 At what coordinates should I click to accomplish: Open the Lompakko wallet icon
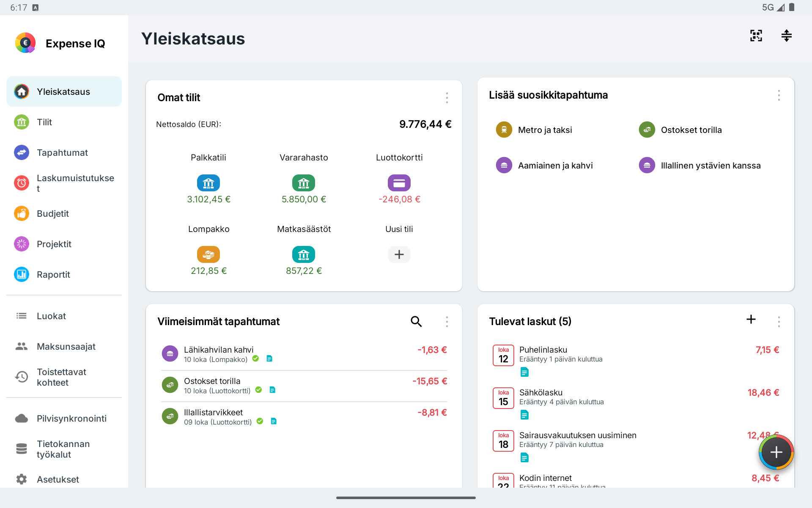(x=208, y=254)
